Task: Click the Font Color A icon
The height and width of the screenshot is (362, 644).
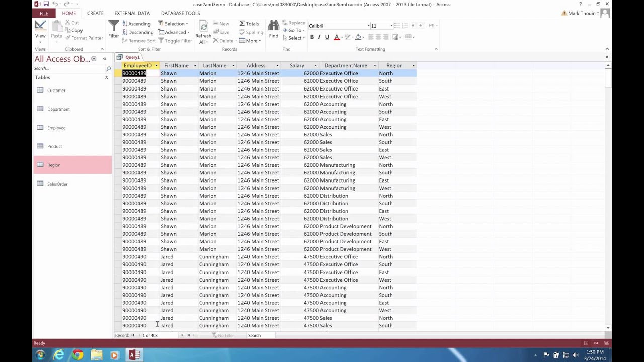Action: (336, 37)
